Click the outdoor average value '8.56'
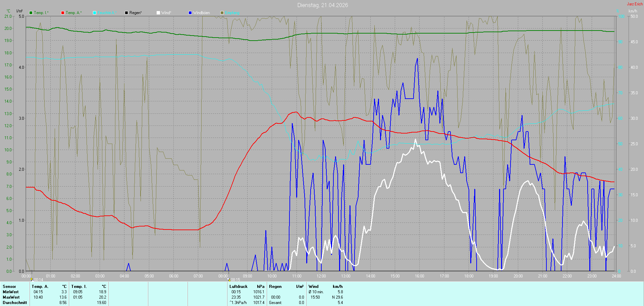Image resolution: width=644 pixels, height=306 pixels. 63,303
